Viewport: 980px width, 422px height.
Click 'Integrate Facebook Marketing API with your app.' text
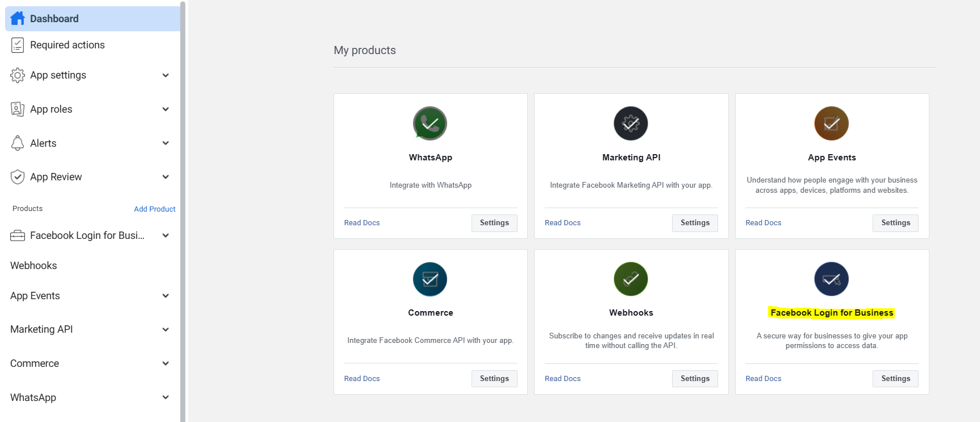click(631, 185)
